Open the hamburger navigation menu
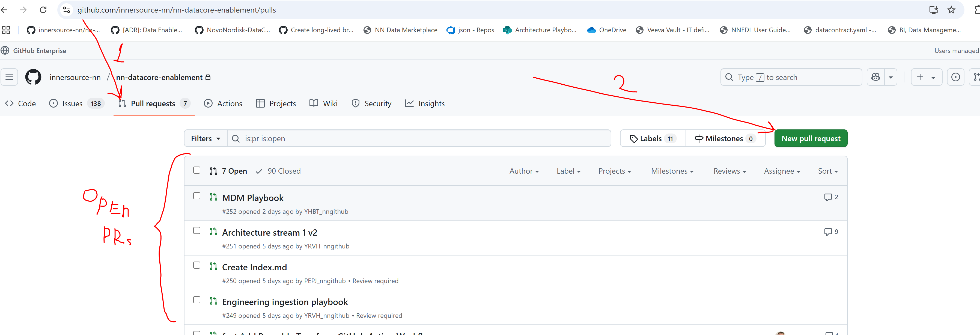 click(x=10, y=77)
